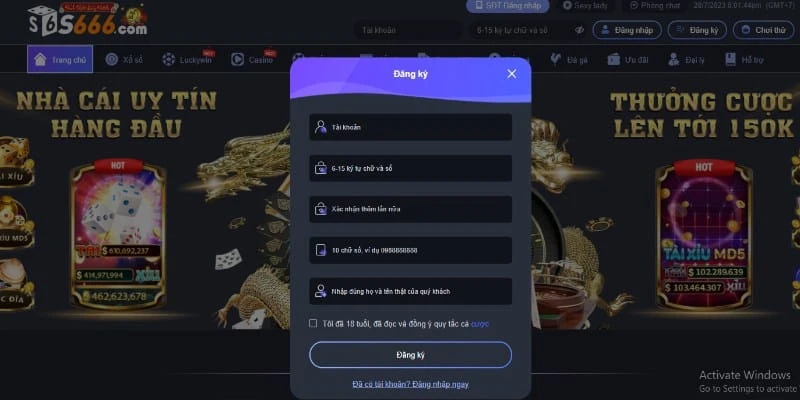Close the Đăng ký registration dialog
This screenshot has width=800, height=400.
coord(512,74)
